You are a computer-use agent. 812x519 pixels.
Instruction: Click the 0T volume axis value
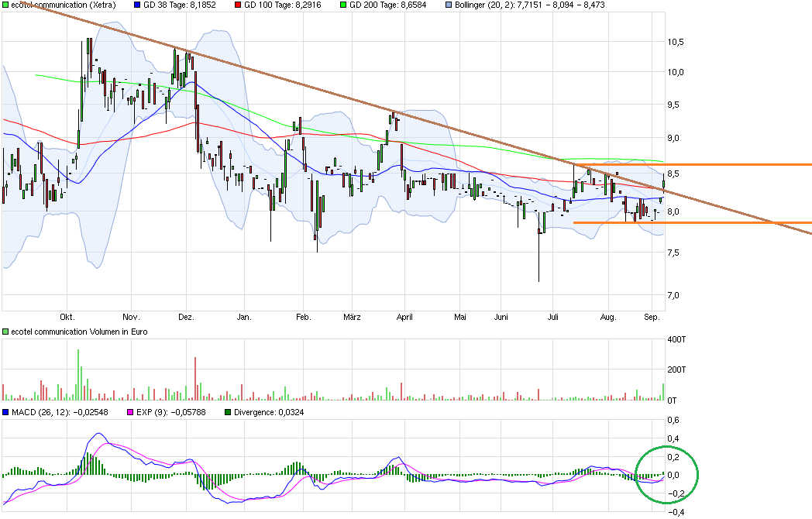click(x=672, y=400)
